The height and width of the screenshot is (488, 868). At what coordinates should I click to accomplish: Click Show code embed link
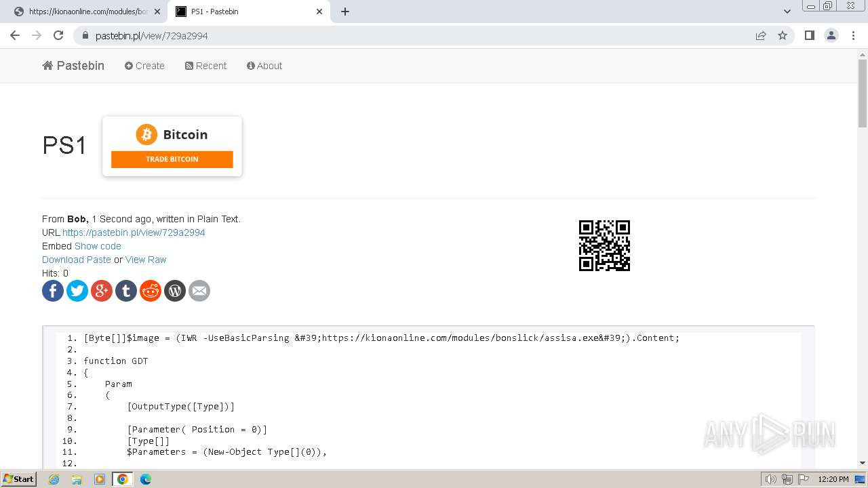tap(98, 246)
